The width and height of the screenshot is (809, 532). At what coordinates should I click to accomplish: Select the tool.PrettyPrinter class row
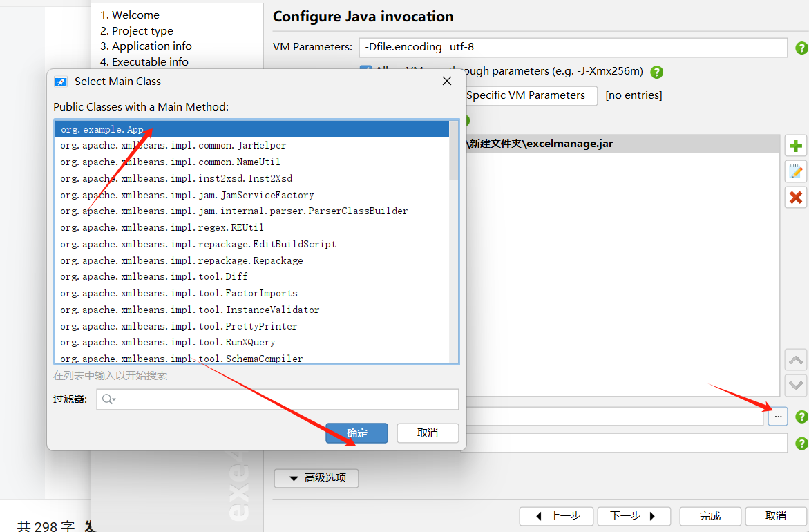252,326
